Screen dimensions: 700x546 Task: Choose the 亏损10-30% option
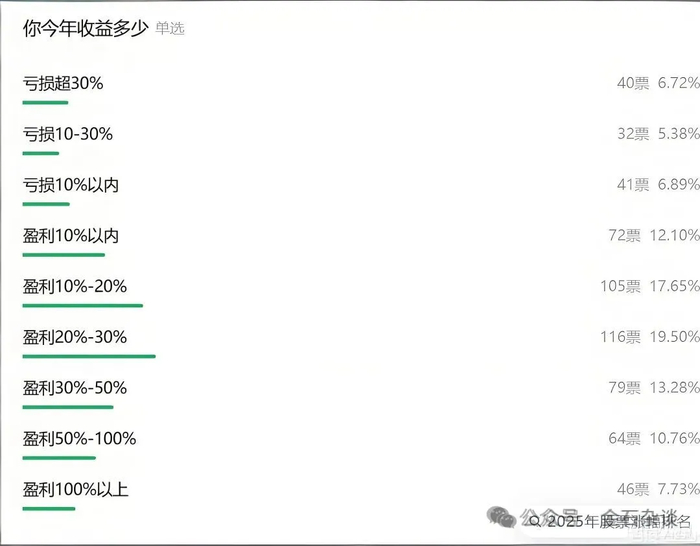(68, 134)
